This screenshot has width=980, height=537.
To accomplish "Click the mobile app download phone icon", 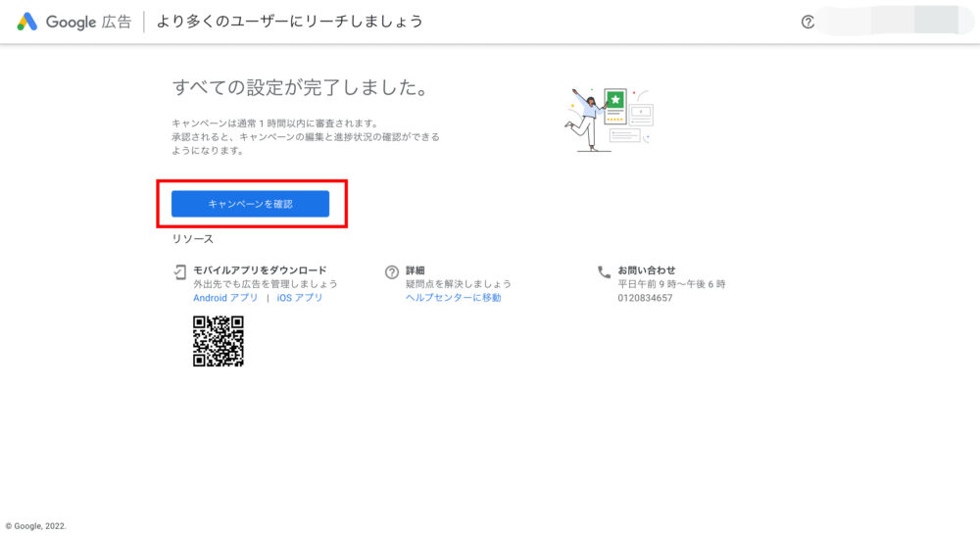I will pos(180,272).
